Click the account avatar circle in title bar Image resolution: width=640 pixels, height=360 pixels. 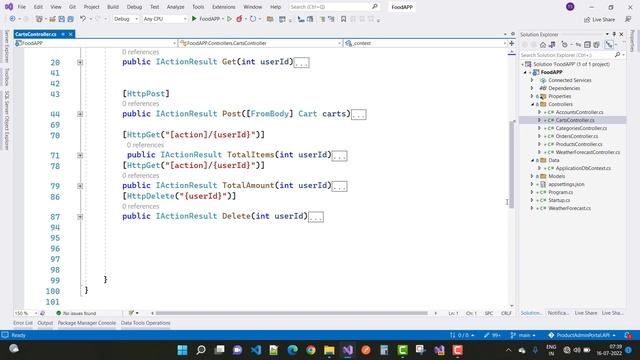(570, 7)
